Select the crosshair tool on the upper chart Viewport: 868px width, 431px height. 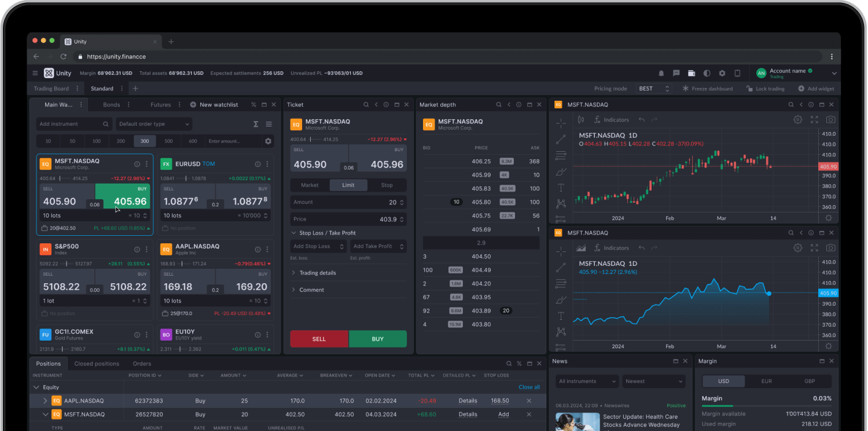tap(561, 123)
